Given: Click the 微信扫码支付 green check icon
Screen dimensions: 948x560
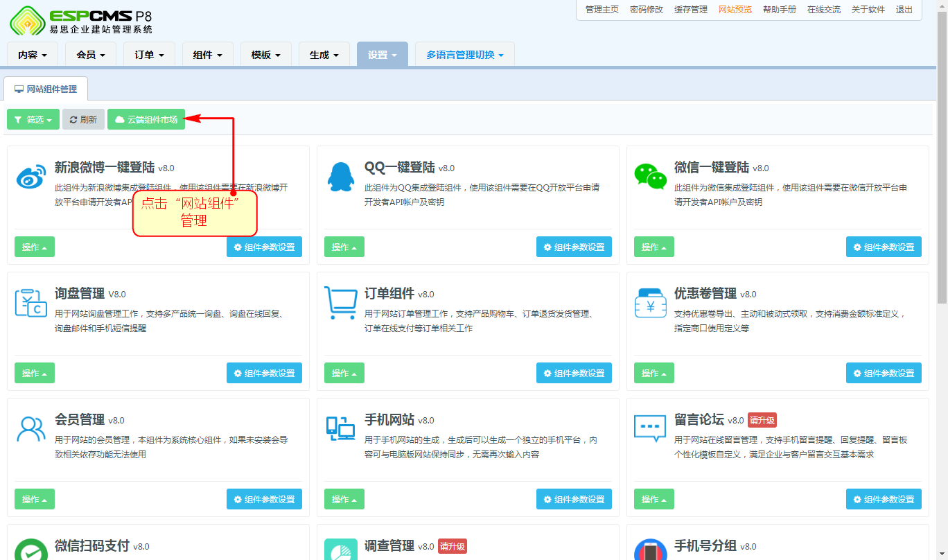Looking at the screenshot, I should click(30, 550).
